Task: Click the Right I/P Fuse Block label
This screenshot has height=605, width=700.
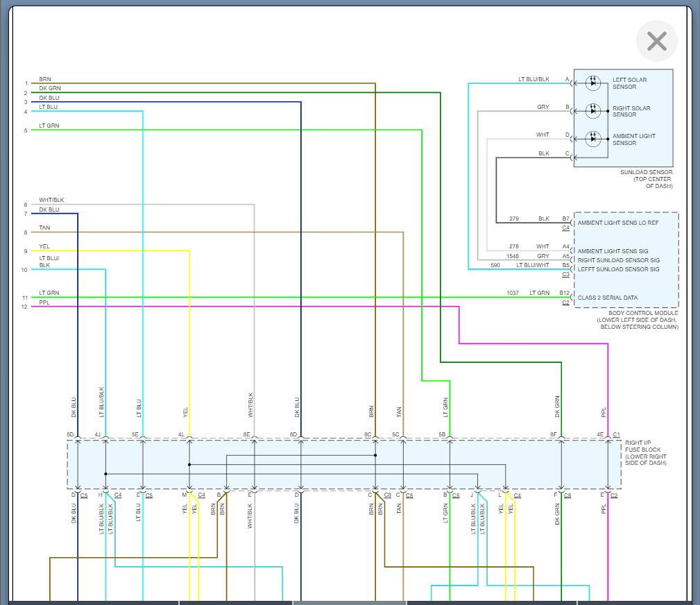Action: (x=645, y=452)
